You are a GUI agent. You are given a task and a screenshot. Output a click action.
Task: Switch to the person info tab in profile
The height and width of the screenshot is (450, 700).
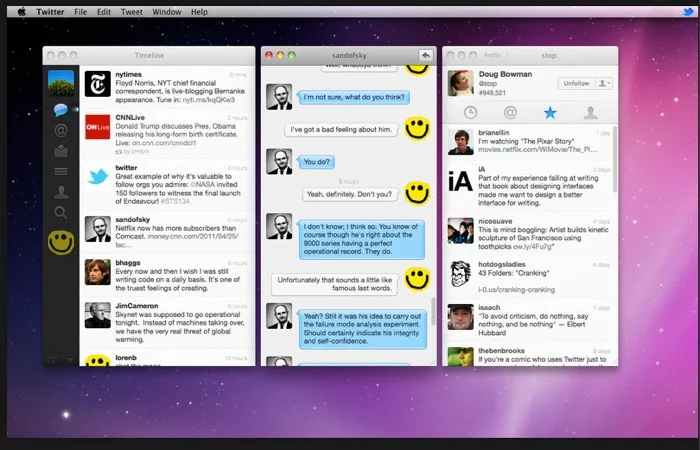point(590,112)
